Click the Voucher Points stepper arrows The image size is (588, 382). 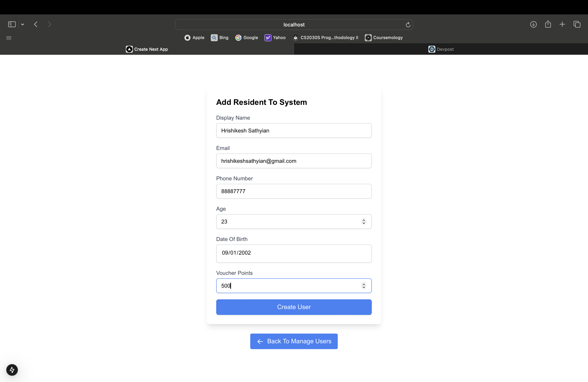click(363, 286)
